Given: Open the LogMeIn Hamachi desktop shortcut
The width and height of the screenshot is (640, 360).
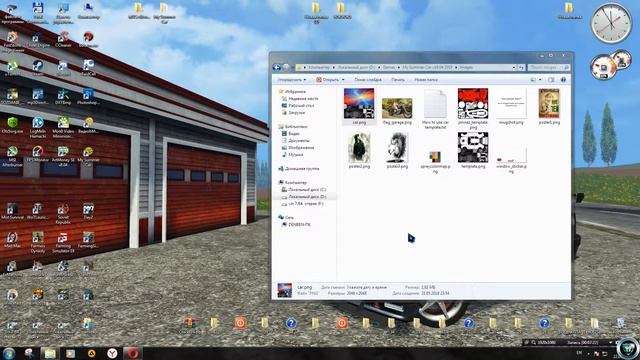Looking at the screenshot, I should tap(38, 127).
